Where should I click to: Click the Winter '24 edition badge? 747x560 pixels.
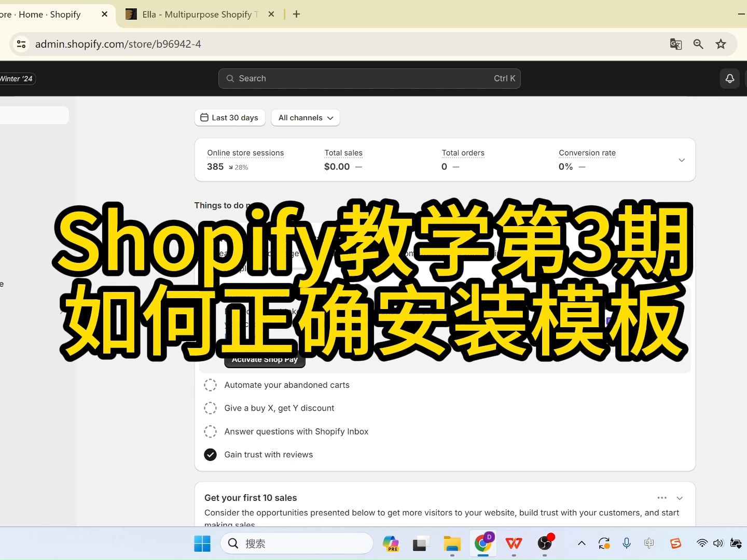(x=17, y=79)
